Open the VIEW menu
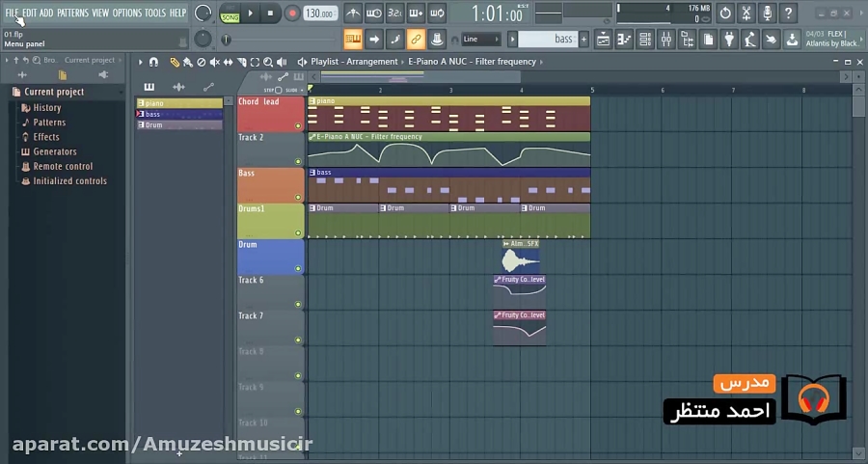 click(100, 13)
